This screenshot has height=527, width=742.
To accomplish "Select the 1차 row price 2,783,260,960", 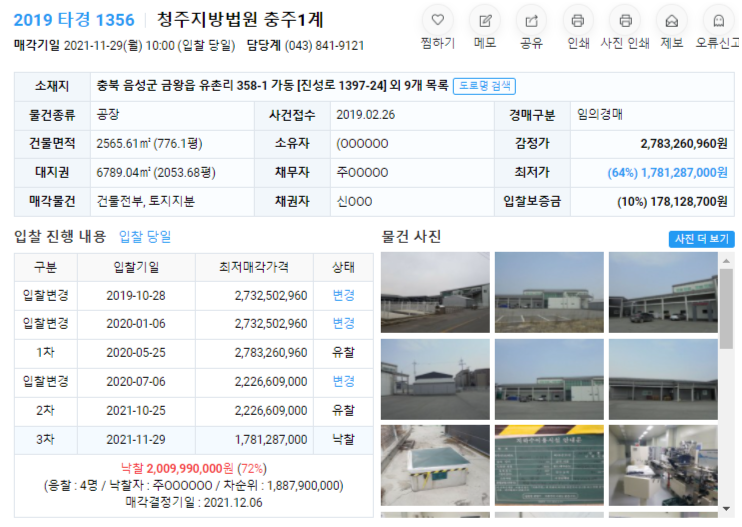I will 271,353.
